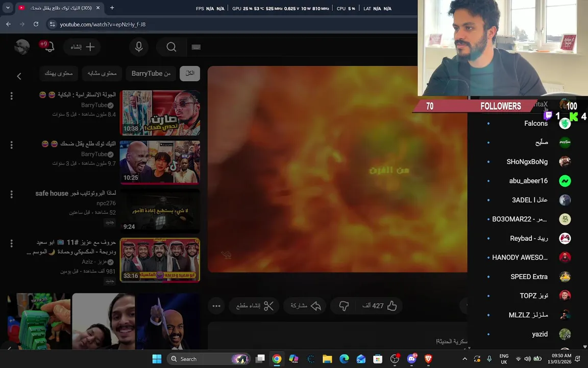
Task: Like the video showing 427 ألف
Action: tap(380, 306)
